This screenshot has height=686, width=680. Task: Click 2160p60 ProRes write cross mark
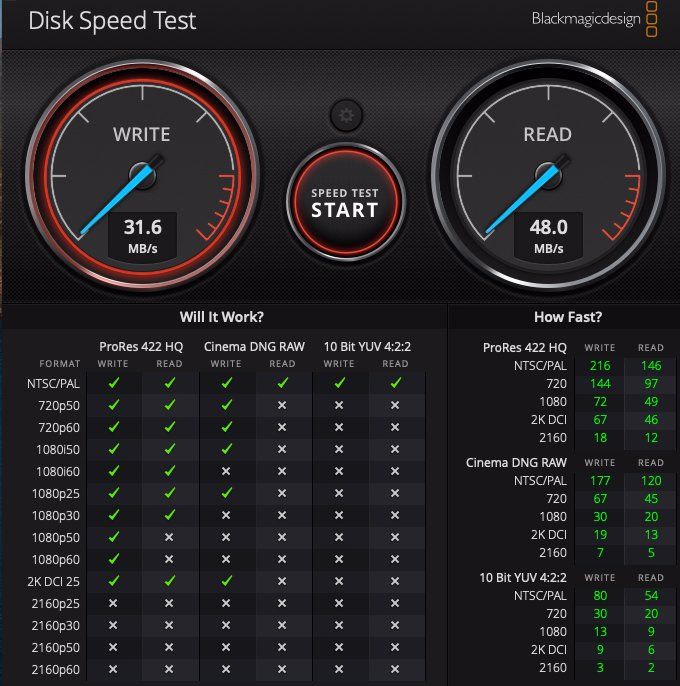[x=113, y=669]
